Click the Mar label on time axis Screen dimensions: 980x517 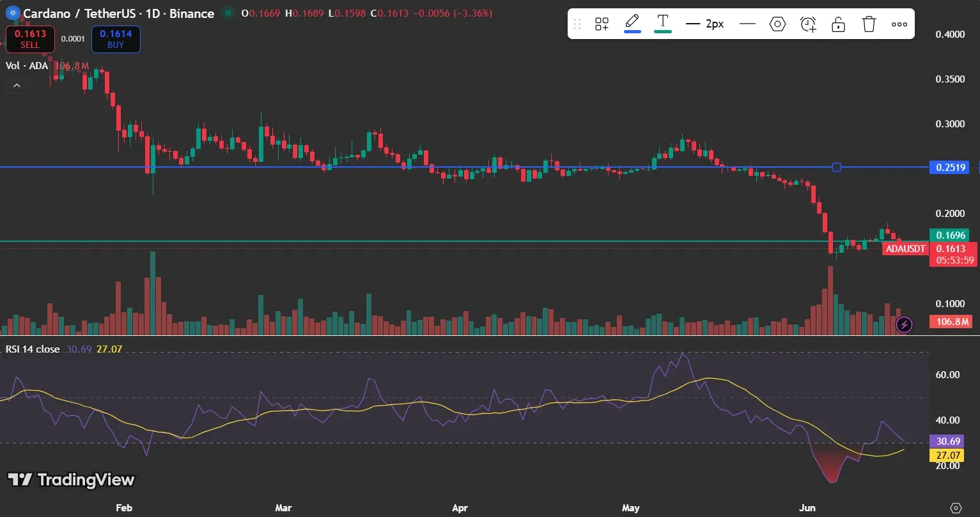(283, 508)
